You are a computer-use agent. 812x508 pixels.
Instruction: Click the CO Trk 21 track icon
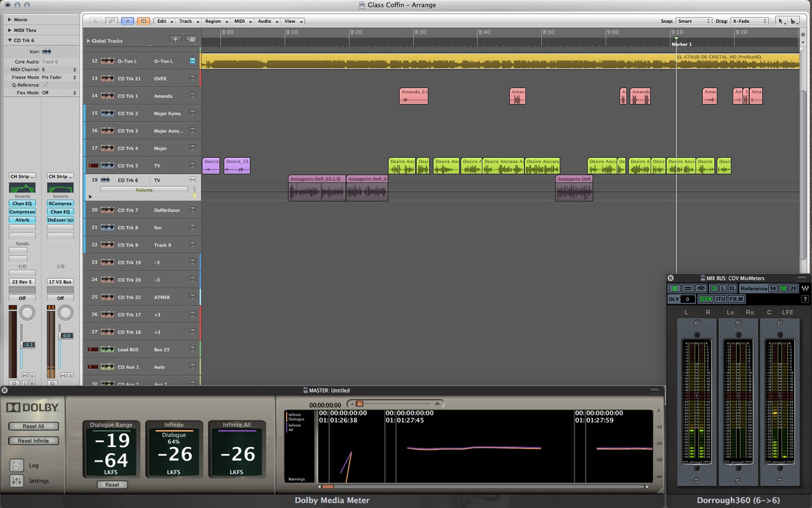coord(106,79)
